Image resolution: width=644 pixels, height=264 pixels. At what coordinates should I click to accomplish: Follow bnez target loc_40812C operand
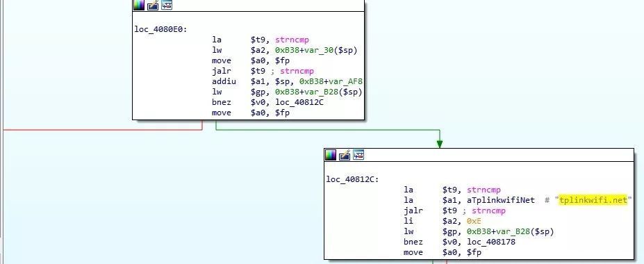coord(299,102)
